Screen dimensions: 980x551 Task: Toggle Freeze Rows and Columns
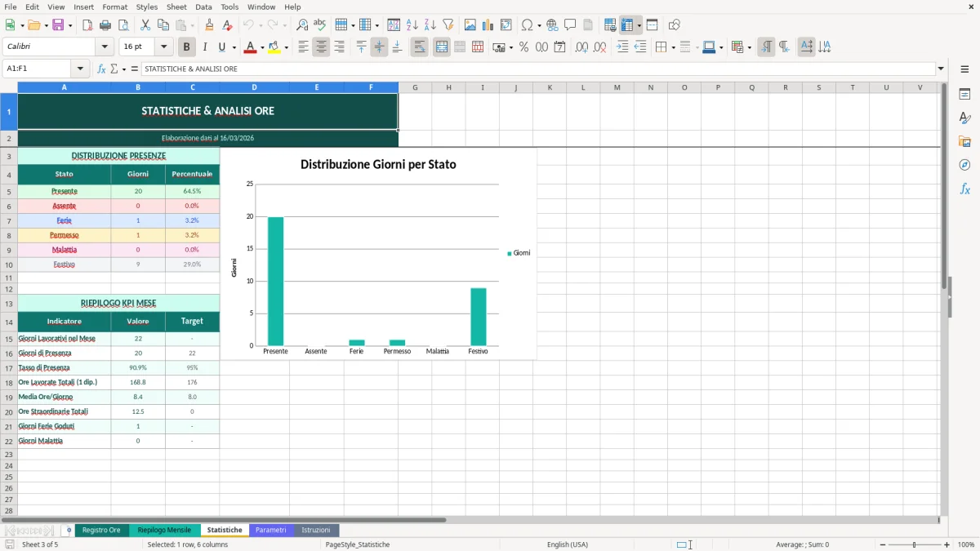[x=628, y=25]
